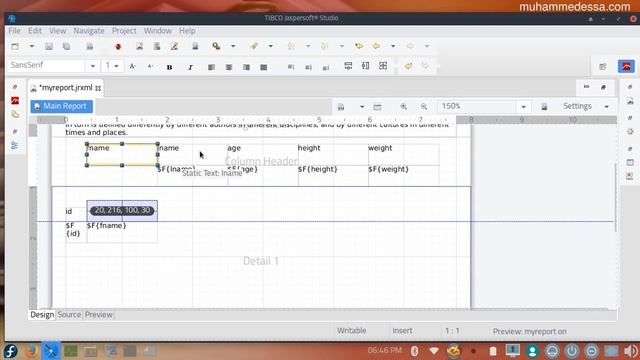Screen dimensions: 640x360
Task: Expand the dropdown next to report-page icon
Action: click(362, 107)
